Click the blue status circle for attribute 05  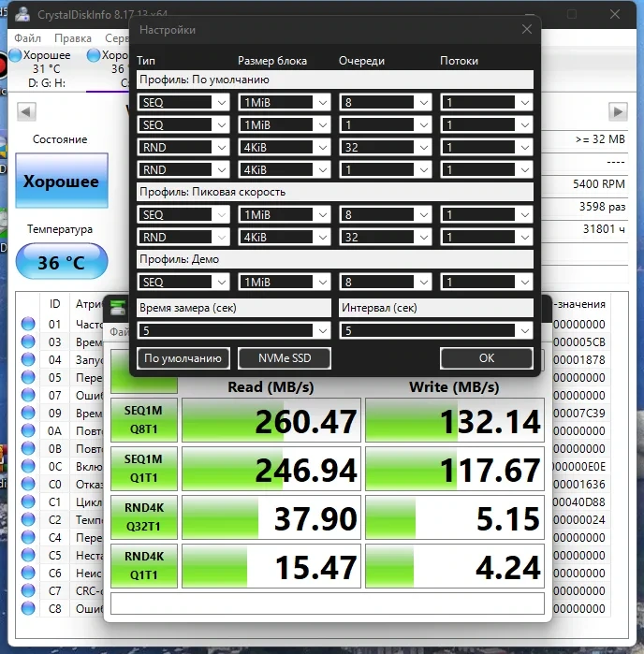tap(28, 377)
